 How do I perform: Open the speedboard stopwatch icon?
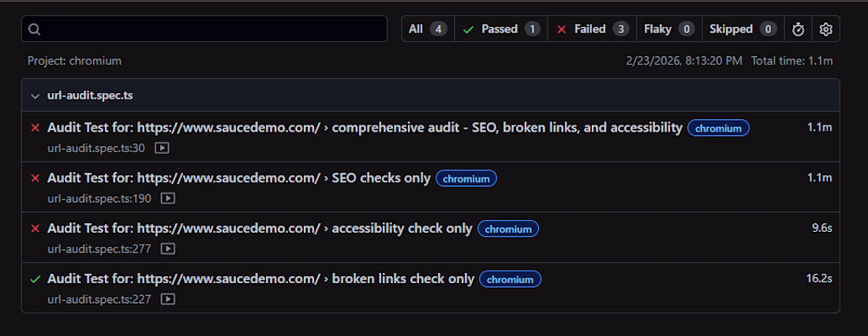799,29
